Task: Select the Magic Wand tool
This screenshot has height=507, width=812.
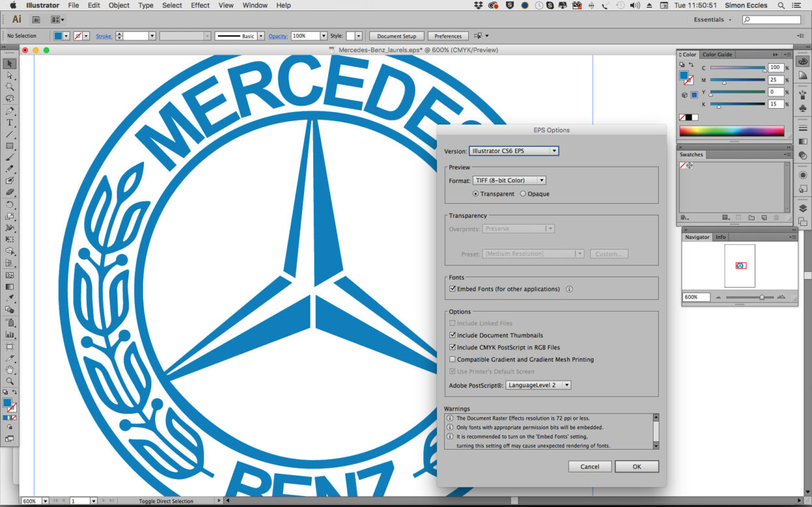Action: coord(10,87)
